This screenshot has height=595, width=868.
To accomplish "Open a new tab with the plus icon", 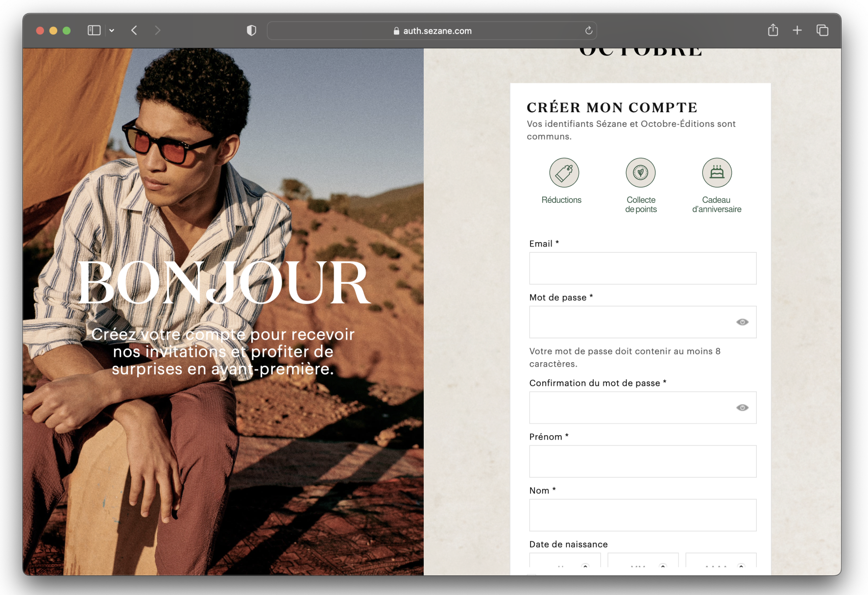I will (x=797, y=30).
